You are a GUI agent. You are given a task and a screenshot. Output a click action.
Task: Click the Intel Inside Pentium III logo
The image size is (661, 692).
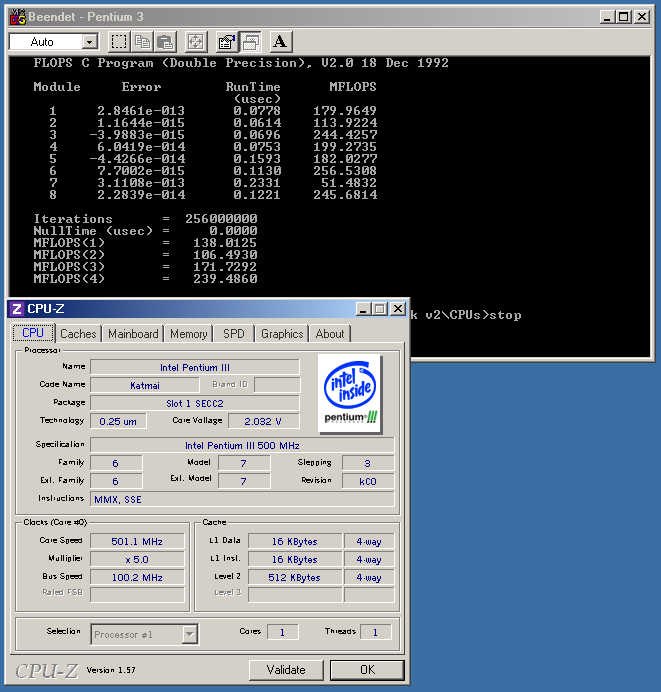(x=350, y=393)
